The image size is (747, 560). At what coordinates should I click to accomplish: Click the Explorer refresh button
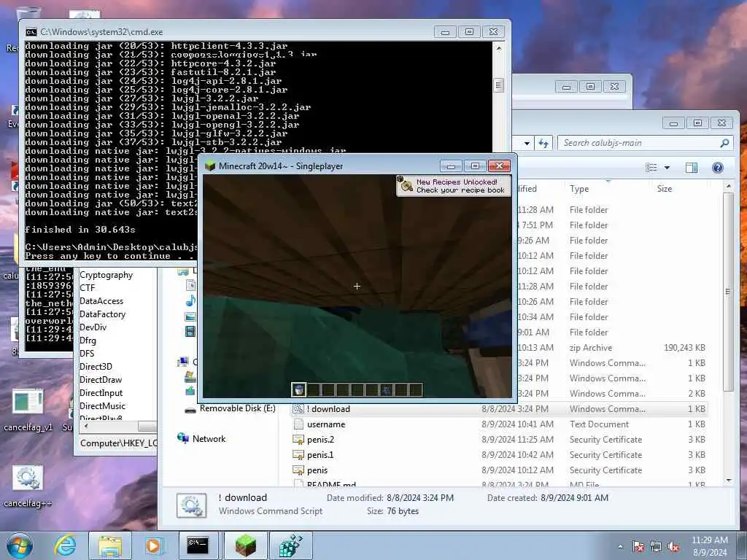pos(543,143)
